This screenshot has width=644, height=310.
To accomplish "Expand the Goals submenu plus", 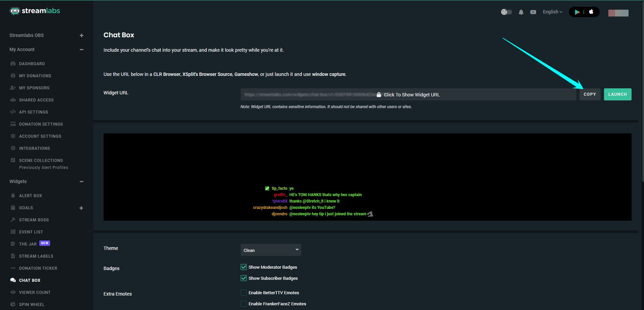I will [81, 208].
